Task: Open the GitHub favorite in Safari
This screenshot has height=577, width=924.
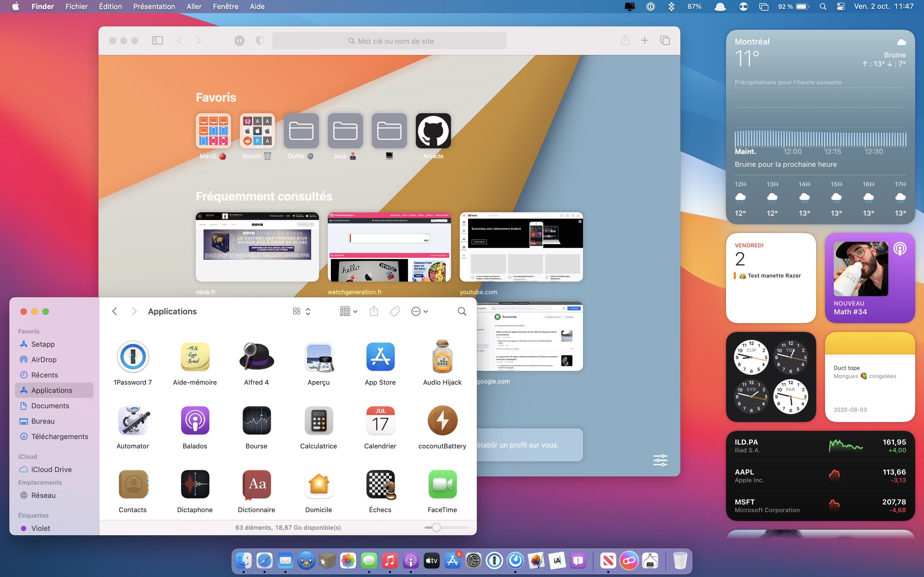Action: click(433, 131)
